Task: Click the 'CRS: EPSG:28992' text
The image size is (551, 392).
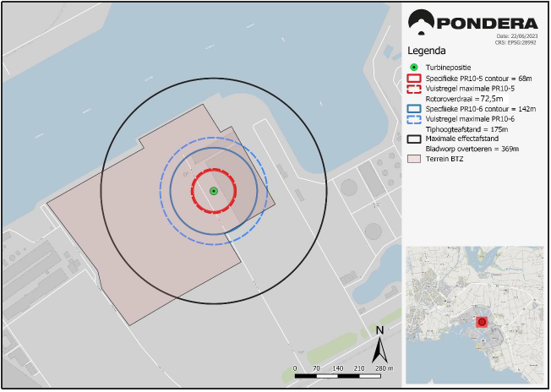Action: (516, 42)
